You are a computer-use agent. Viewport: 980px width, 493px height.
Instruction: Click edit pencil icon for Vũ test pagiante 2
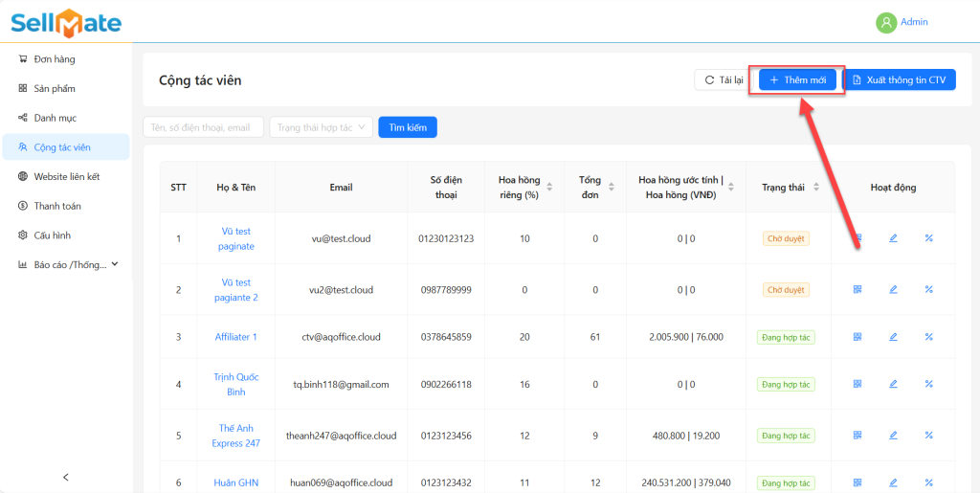pyautogui.click(x=893, y=289)
